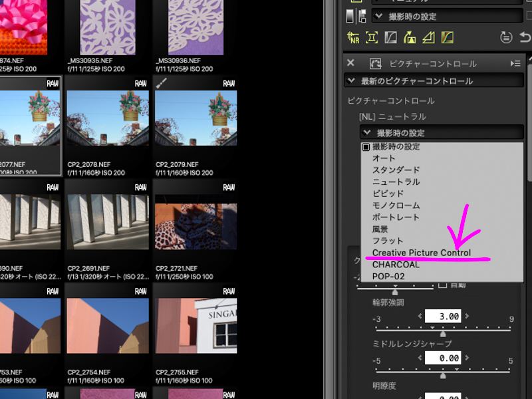Increase ミドルレンジシャープ with right arrow
This screenshot has width=532, height=399.
[467, 358]
